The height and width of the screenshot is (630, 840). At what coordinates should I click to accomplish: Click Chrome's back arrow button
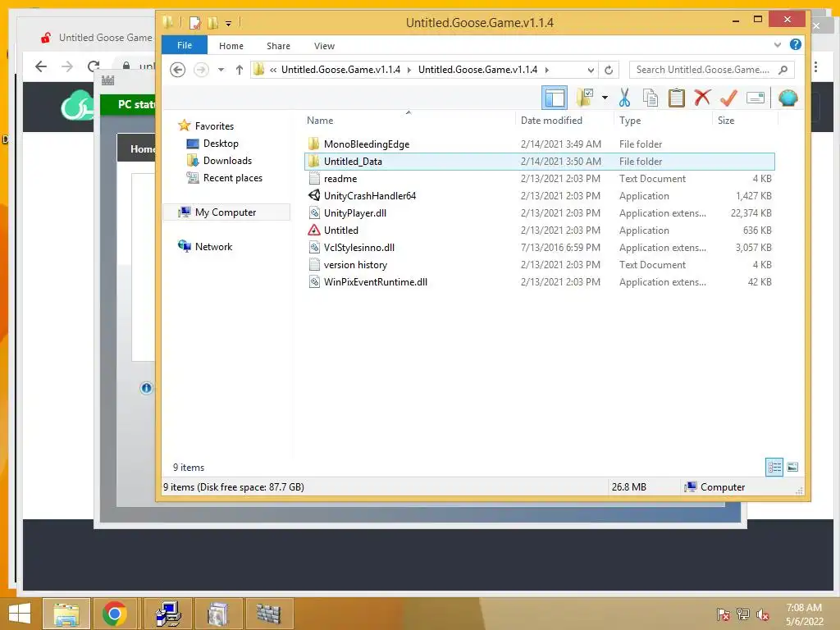tap(41, 66)
